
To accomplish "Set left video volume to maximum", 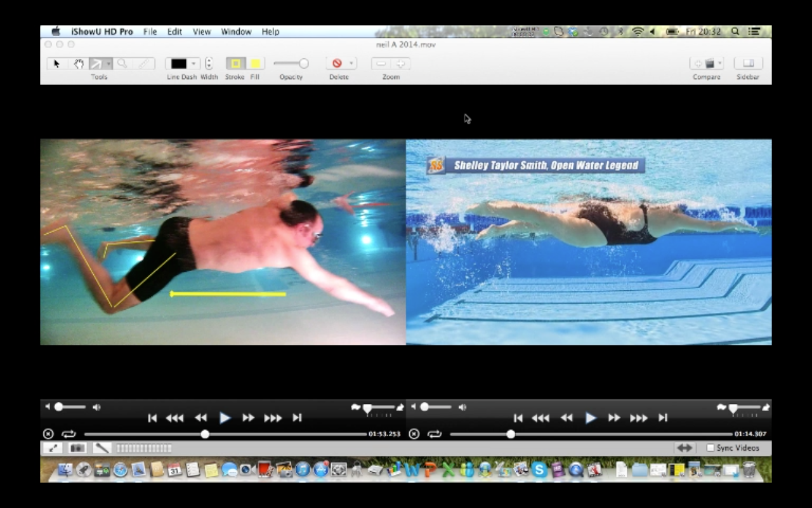I will coord(96,407).
